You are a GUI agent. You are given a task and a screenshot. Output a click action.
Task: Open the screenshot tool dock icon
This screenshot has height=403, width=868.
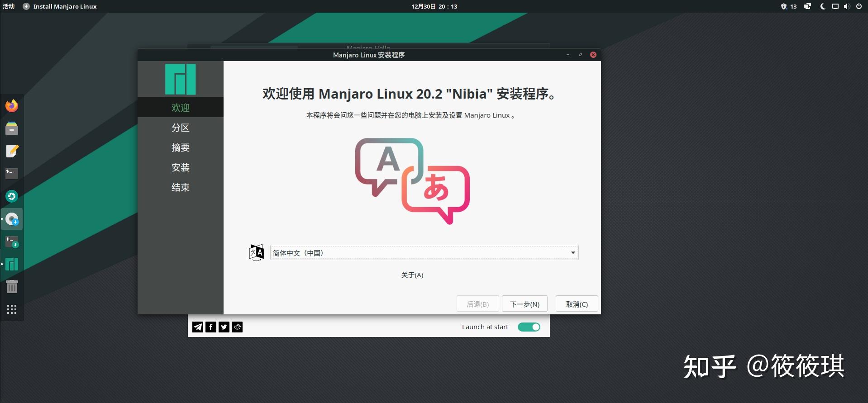click(x=12, y=196)
